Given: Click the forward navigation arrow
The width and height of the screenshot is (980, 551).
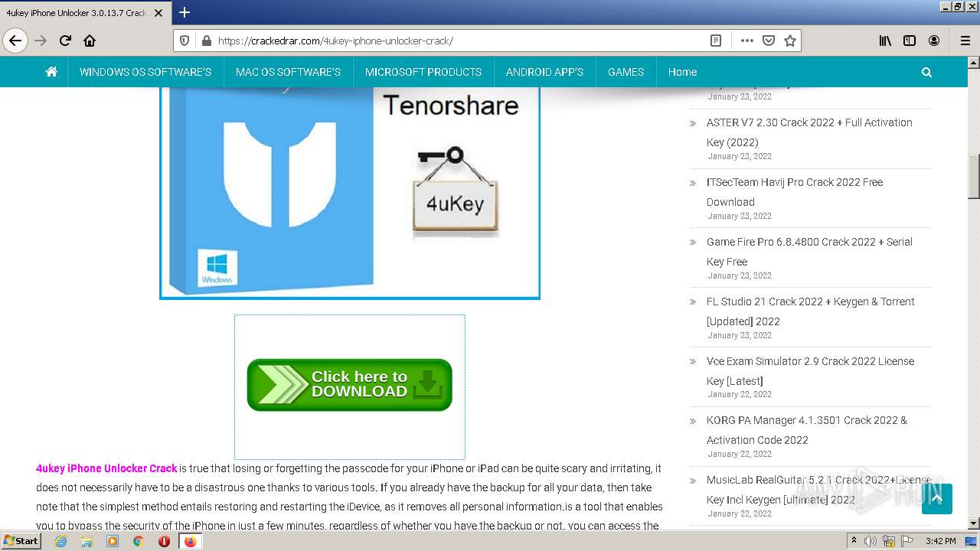Looking at the screenshot, I should (41, 41).
